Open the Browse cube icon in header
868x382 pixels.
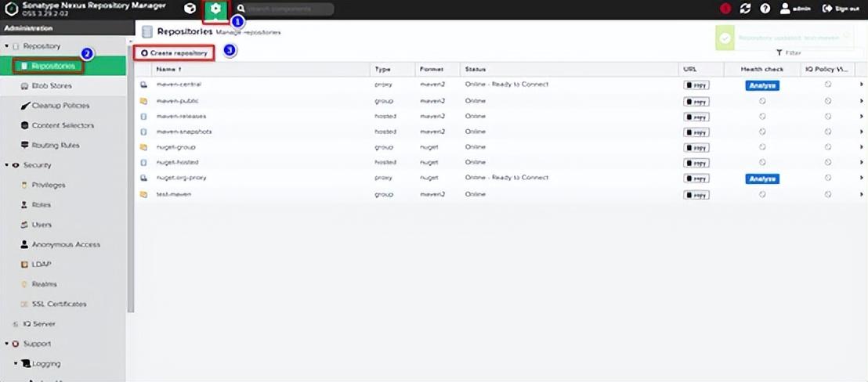pos(190,9)
